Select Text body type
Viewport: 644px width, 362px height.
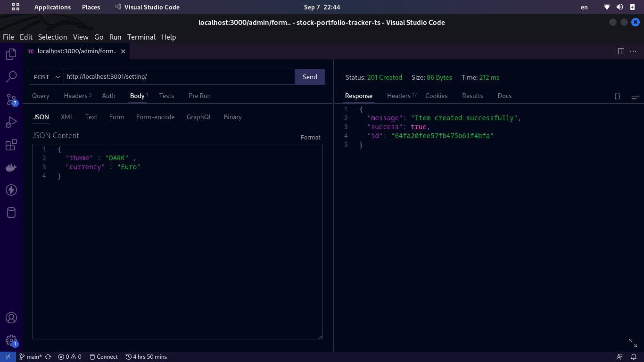(x=91, y=117)
